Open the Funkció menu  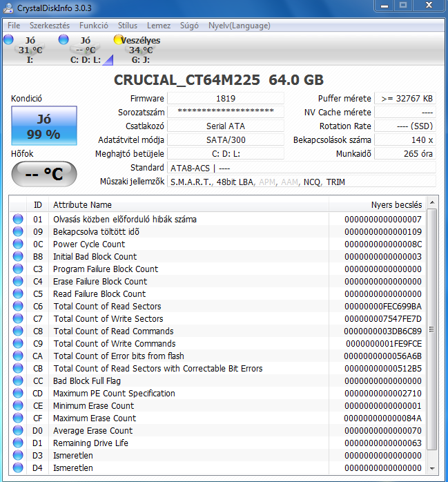93,26
